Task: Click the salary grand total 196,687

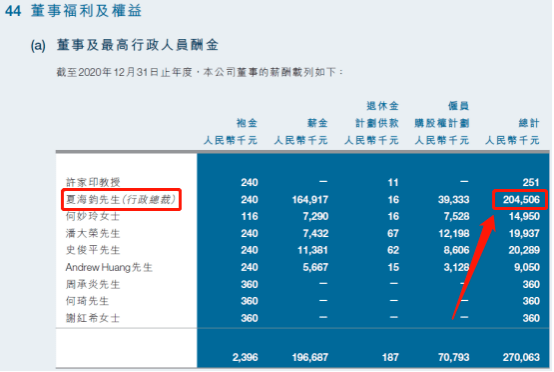Action: click(310, 357)
